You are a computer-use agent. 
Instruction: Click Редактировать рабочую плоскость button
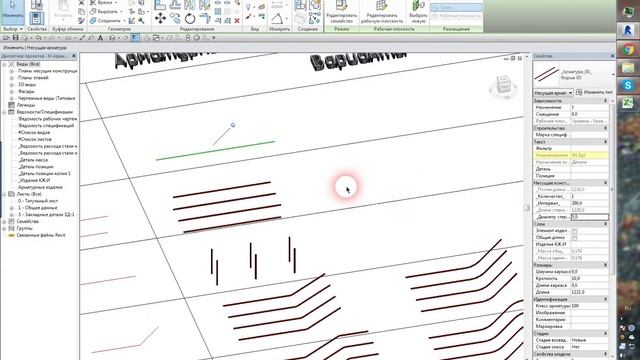coord(382,11)
